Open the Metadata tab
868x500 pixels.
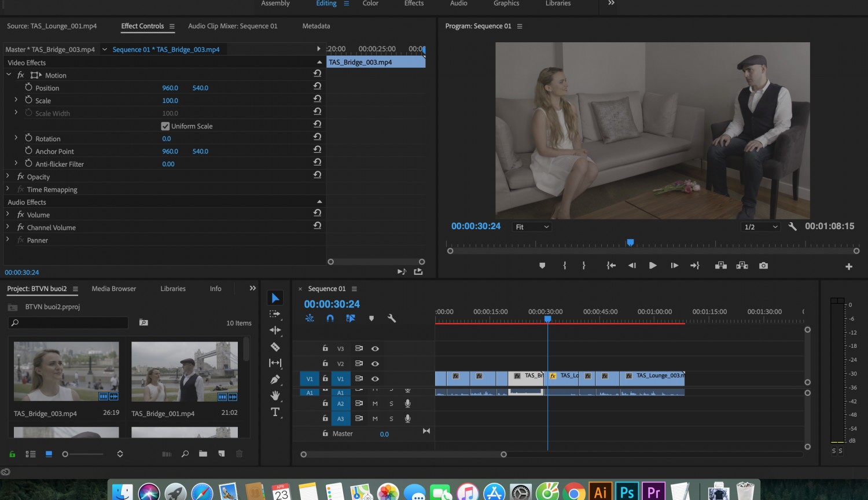pos(316,26)
